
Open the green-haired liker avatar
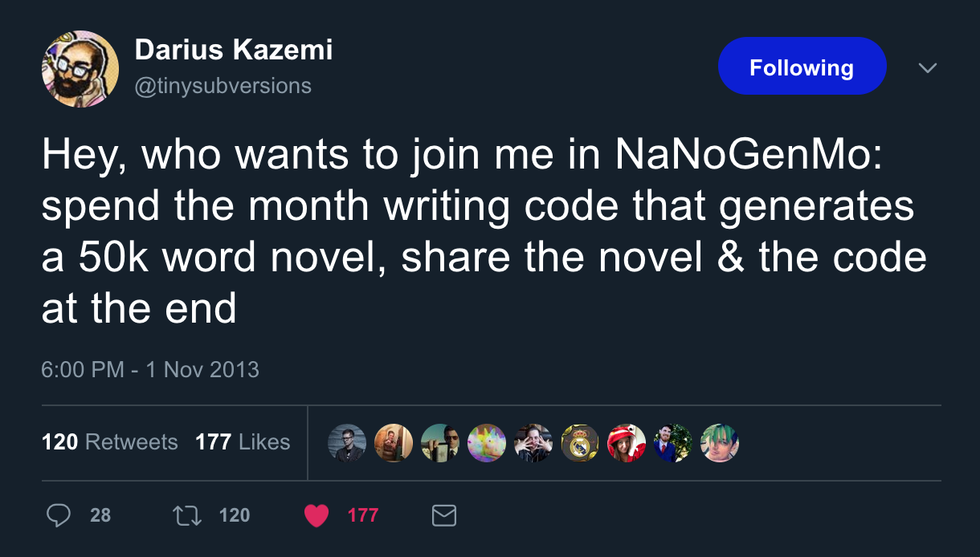tap(719, 443)
